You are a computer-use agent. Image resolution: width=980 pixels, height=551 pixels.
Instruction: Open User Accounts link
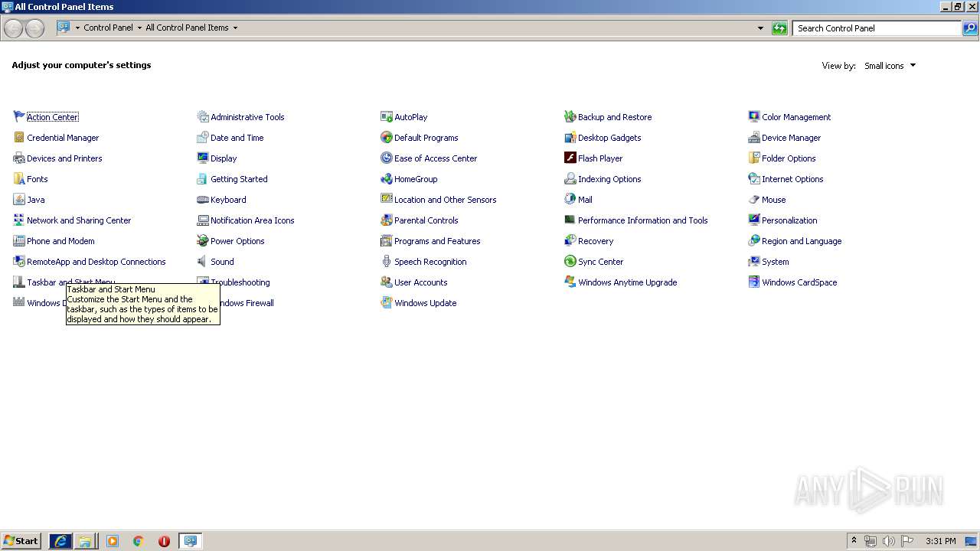coord(420,282)
